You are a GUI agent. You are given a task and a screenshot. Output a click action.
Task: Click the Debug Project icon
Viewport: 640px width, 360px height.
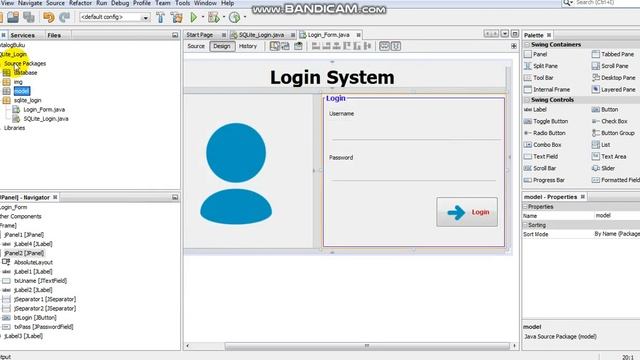(213, 17)
